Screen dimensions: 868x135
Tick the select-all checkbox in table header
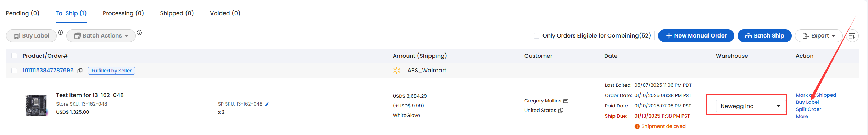click(14, 56)
